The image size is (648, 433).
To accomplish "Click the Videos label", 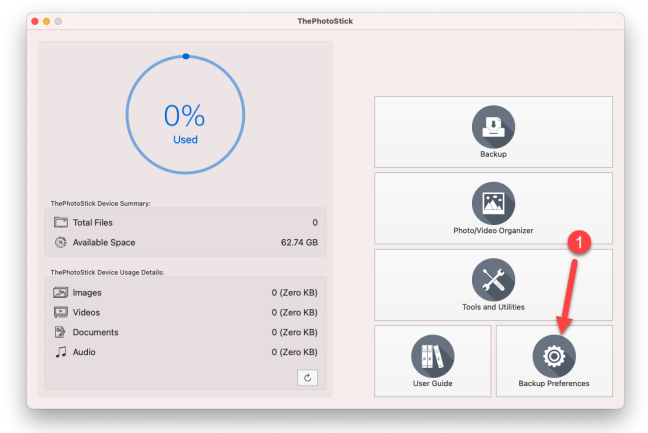I will (86, 312).
